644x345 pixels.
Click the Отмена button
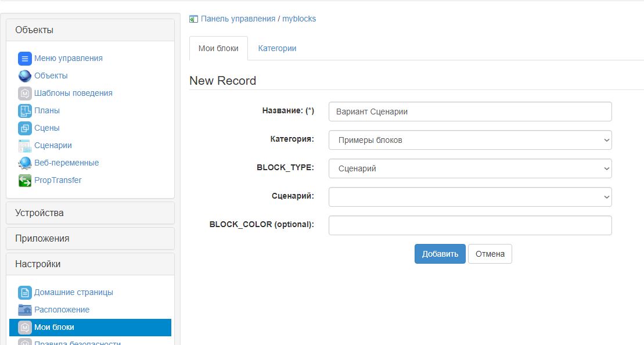(490, 254)
